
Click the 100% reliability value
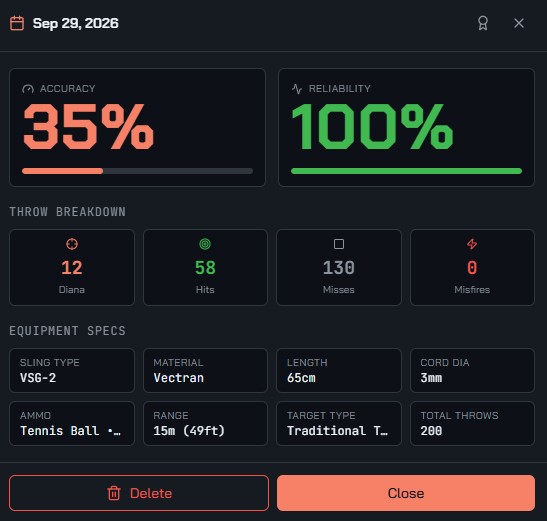tap(372, 127)
